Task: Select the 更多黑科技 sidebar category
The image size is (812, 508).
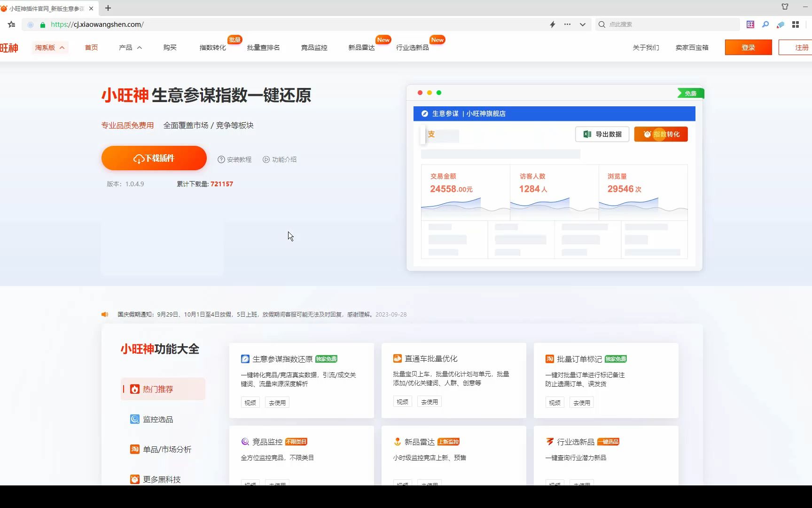Action: (x=155, y=479)
